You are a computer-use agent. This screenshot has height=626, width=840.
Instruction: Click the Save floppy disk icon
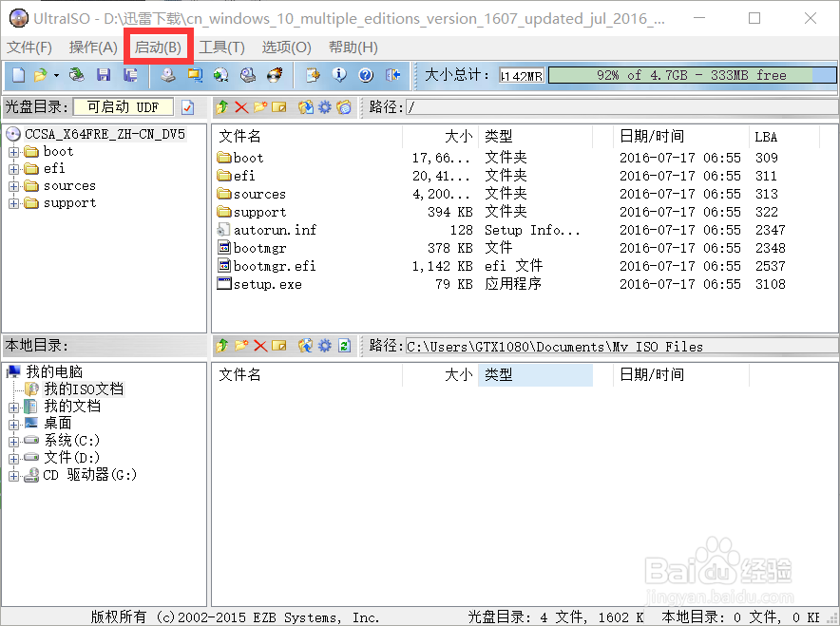104,75
